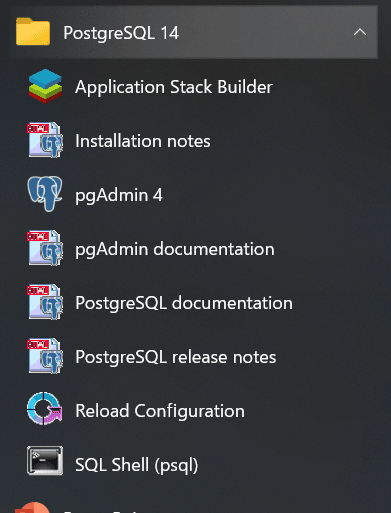Click the partially visible orange app icon below
Screen dimensions: 391x513
tap(33, 507)
